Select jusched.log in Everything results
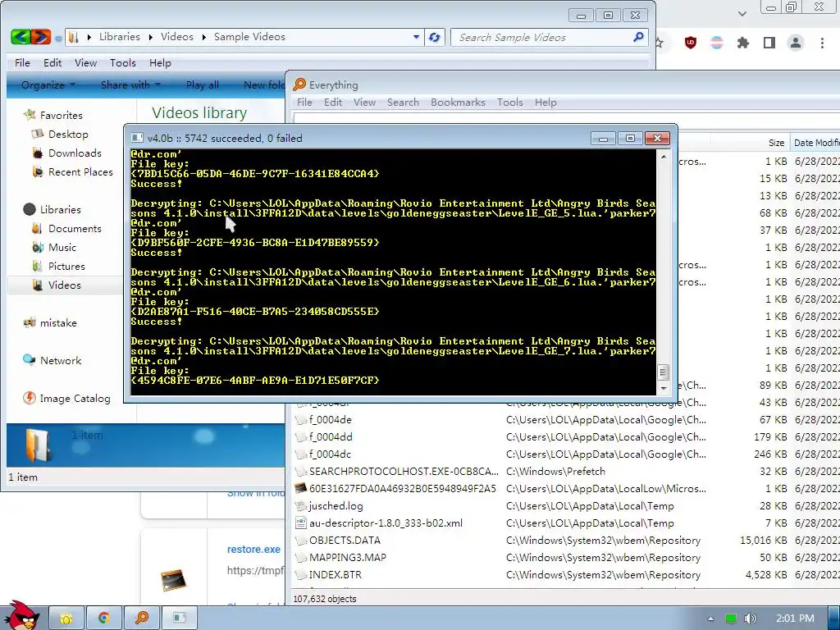This screenshot has height=630, width=840. point(336,505)
